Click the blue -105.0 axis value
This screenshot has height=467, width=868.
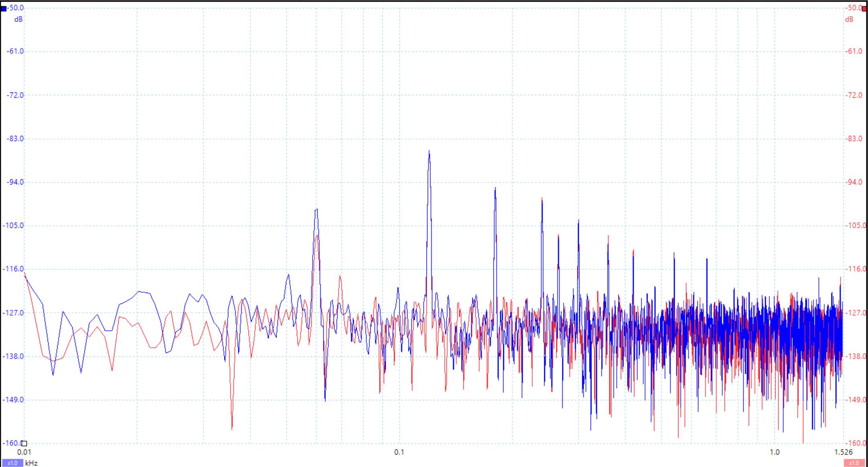point(13,225)
